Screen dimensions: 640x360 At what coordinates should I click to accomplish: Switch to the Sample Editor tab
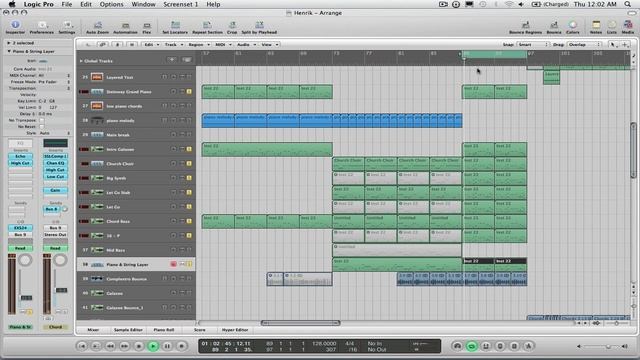click(128, 329)
